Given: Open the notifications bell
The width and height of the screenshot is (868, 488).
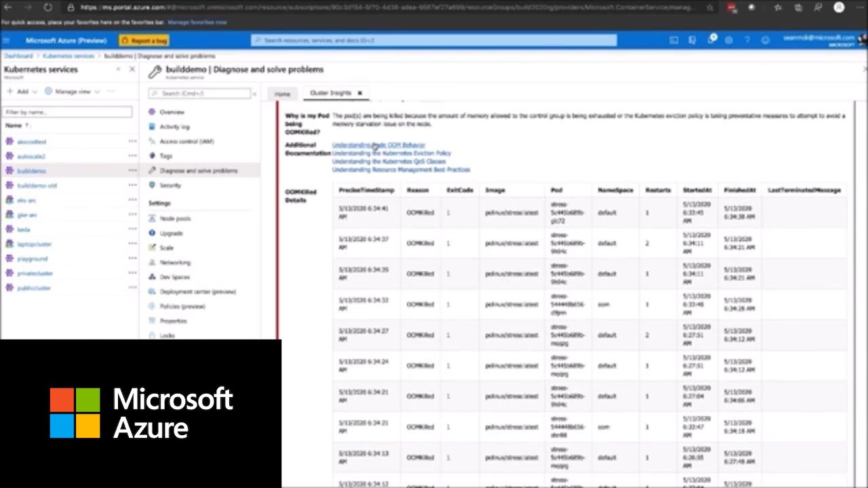Looking at the screenshot, I should click(711, 40).
